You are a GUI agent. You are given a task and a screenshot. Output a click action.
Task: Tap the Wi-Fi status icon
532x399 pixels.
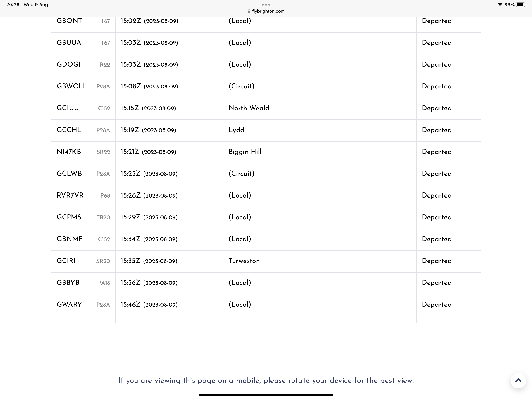tap(500, 4)
